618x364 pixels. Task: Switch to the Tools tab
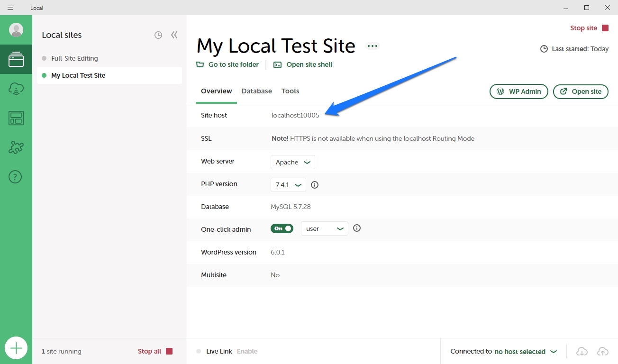point(290,91)
